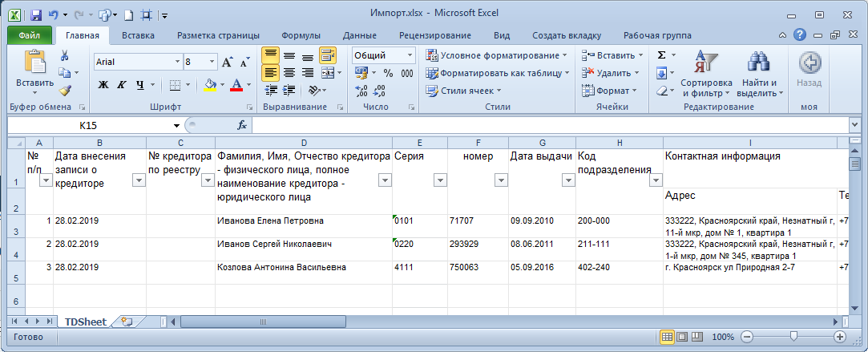Toggle Wrap Text in alignment group

pyautogui.click(x=327, y=55)
